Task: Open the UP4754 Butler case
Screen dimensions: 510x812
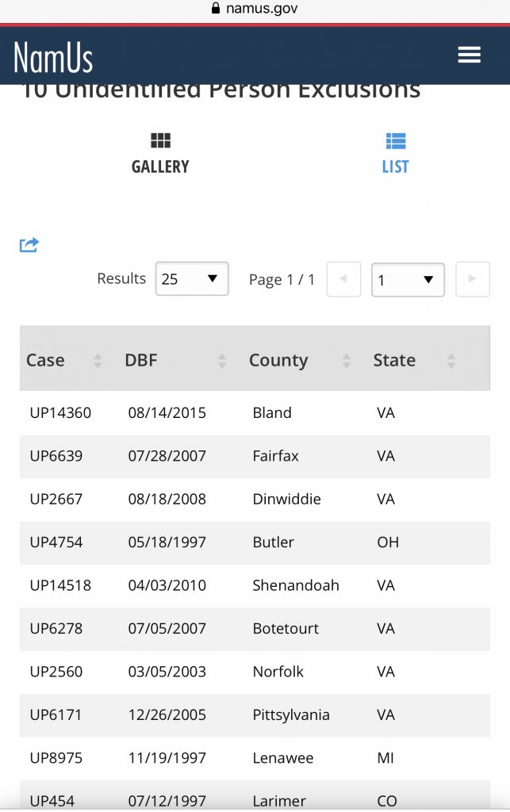Action: 56,542
